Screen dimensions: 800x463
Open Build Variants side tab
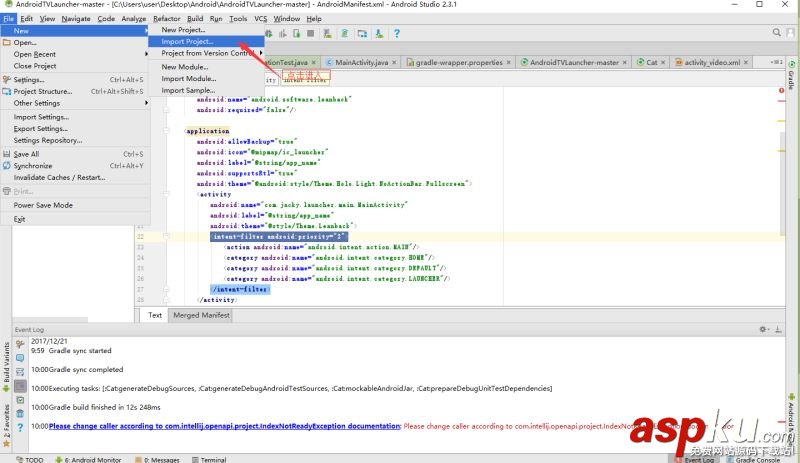click(6, 366)
